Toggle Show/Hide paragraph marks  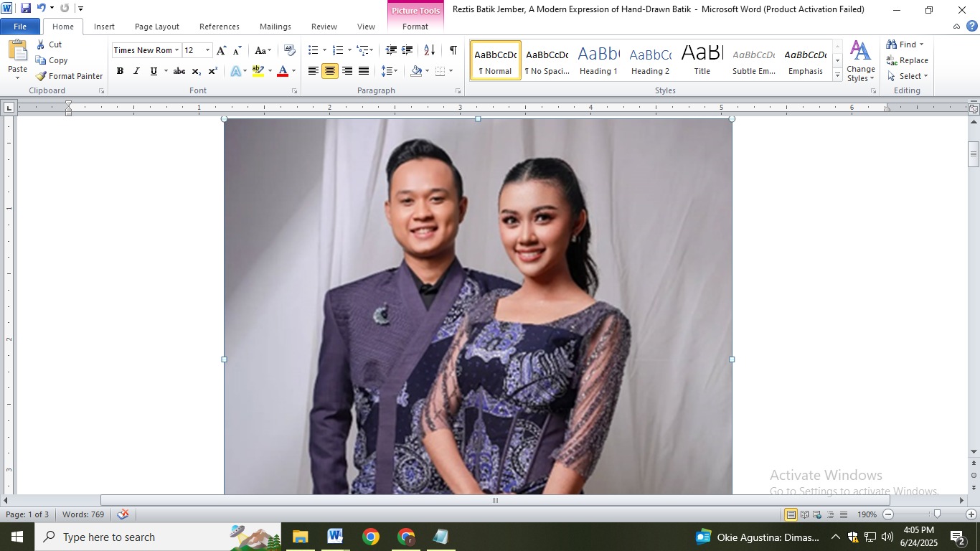453,50
